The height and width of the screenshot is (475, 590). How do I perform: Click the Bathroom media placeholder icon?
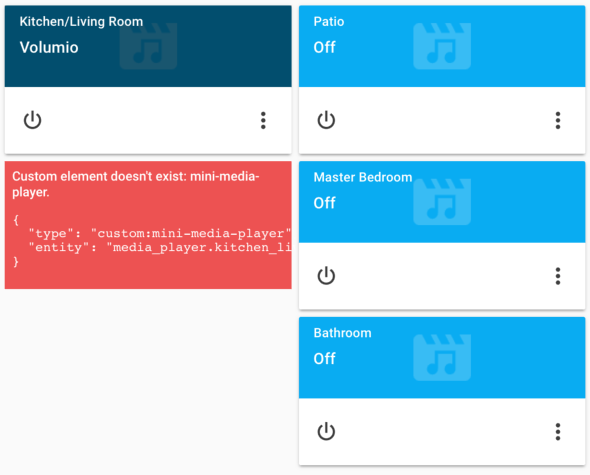442,357
